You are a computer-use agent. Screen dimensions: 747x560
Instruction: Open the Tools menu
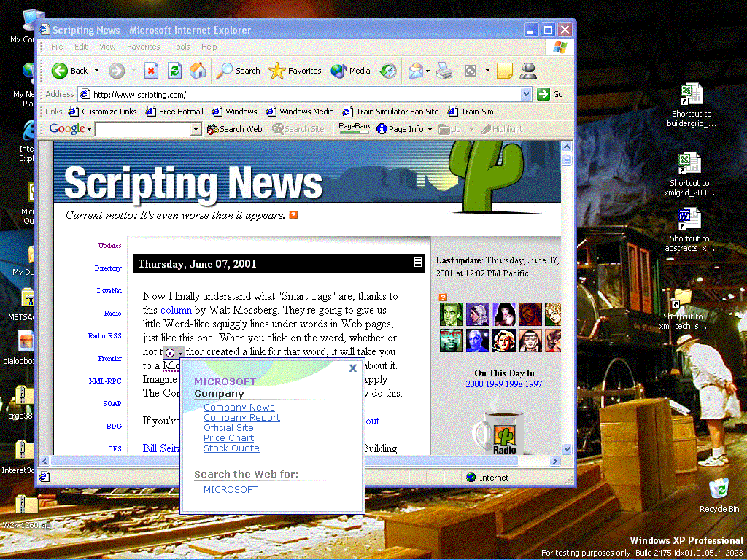point(180,47)
